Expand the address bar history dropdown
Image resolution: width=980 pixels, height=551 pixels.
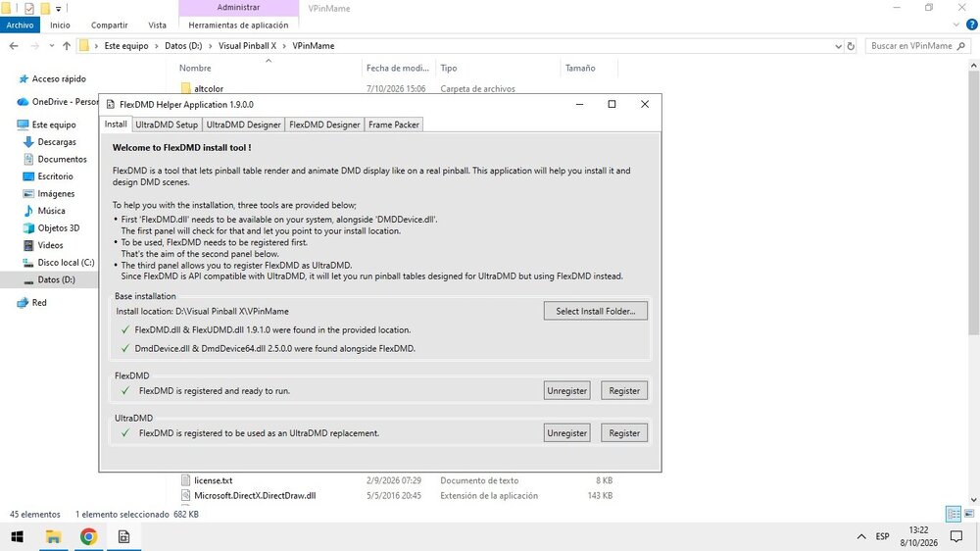click(838, 46)
